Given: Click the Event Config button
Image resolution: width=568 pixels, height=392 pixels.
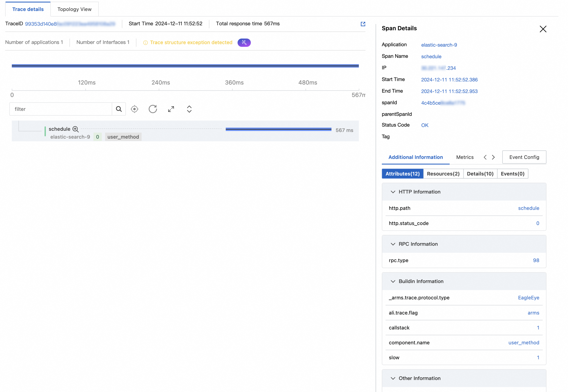Looking at the screenshot, I should pos(524,157).
